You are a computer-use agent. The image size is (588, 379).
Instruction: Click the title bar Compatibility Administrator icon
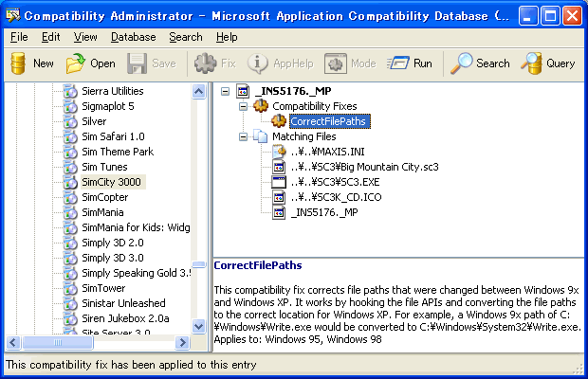[x=13, y=16]
